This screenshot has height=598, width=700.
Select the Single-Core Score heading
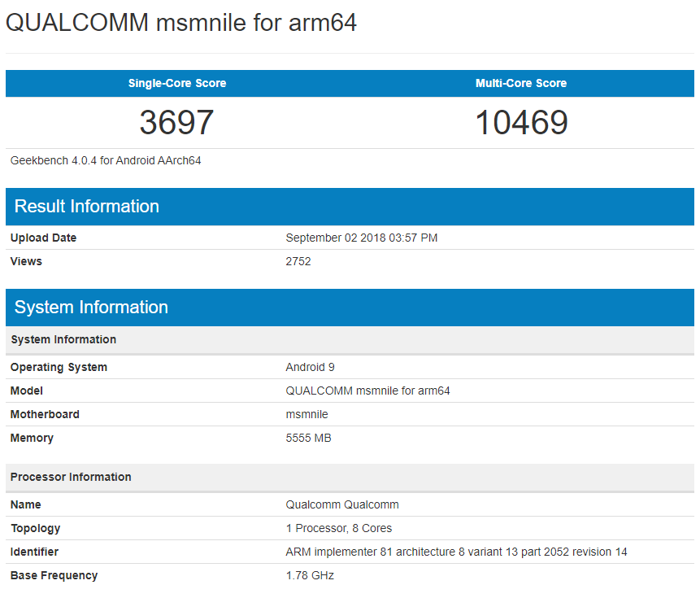(177, 83)
